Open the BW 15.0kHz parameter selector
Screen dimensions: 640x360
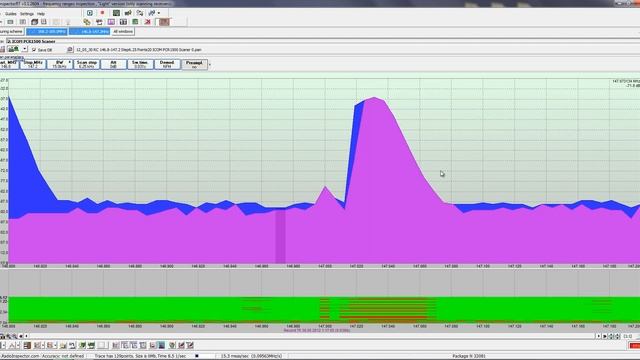(60, 64)
